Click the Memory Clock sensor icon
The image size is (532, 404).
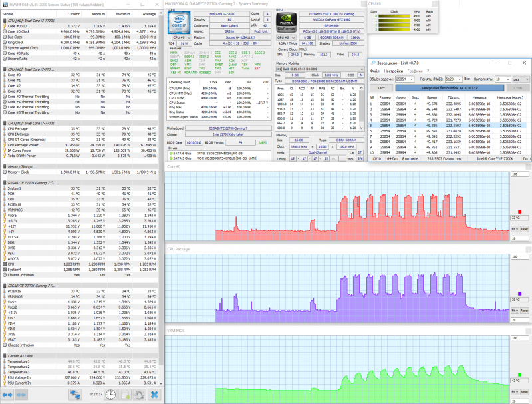pyautogui.click(x=5, y=172)
